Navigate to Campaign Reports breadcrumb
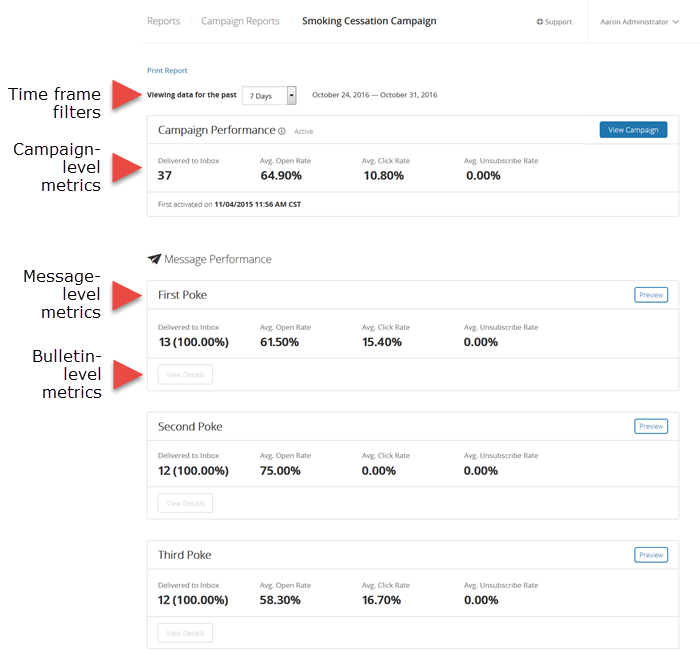The image size is (700, 655). point(238,21)
